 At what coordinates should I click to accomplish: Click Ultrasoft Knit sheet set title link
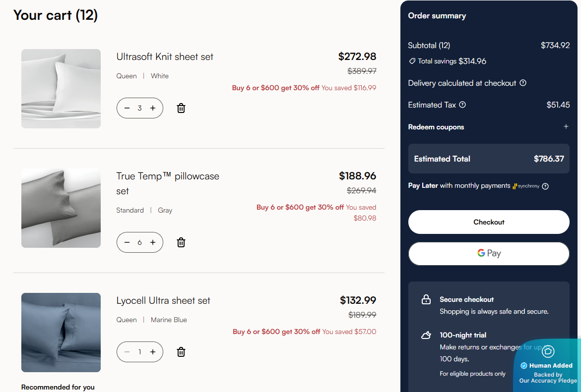[x=165, y=56]
